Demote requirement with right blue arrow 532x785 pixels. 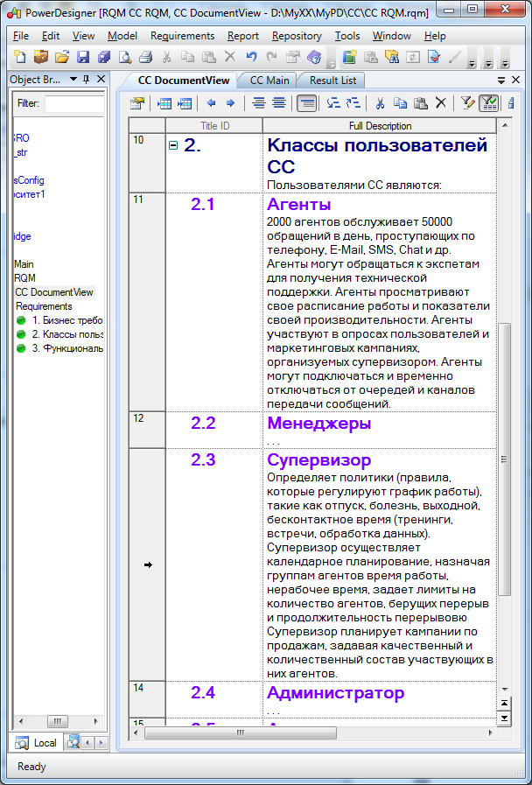tap(230, 103)
